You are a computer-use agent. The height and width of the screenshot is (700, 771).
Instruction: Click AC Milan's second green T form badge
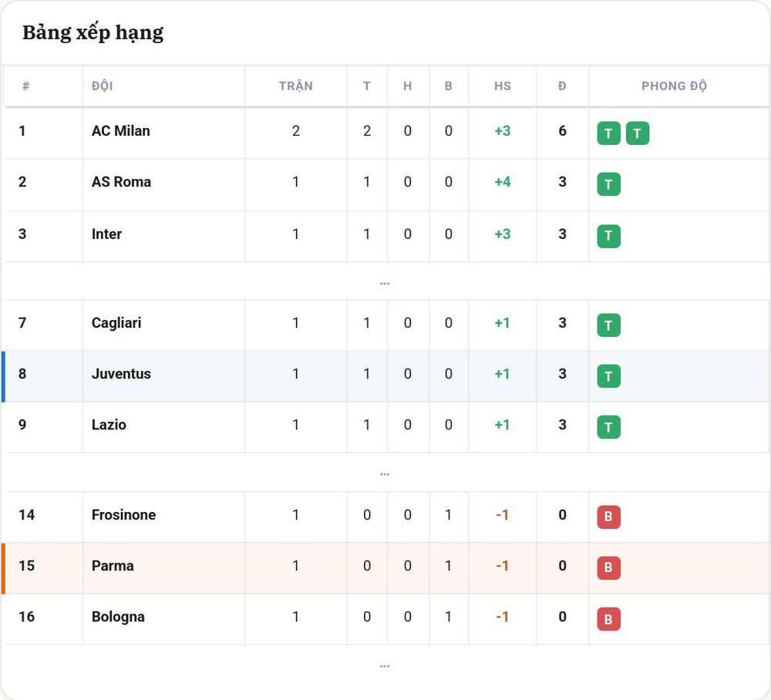click(x=638, y=133)
